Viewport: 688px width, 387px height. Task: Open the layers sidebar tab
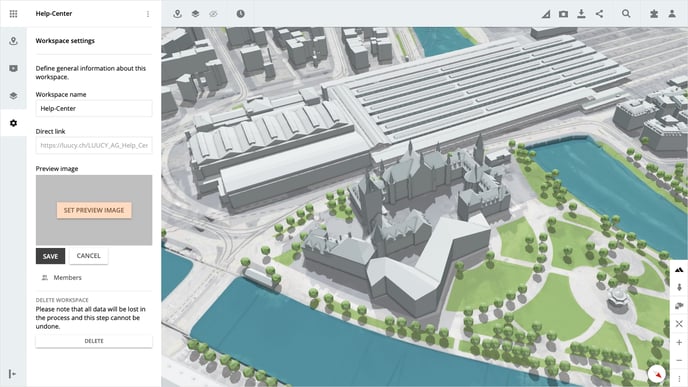[x=14, y=96]
